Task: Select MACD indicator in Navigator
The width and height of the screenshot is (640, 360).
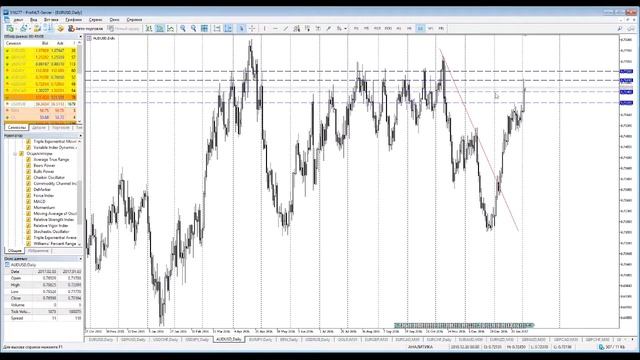Action: (40, 202)
